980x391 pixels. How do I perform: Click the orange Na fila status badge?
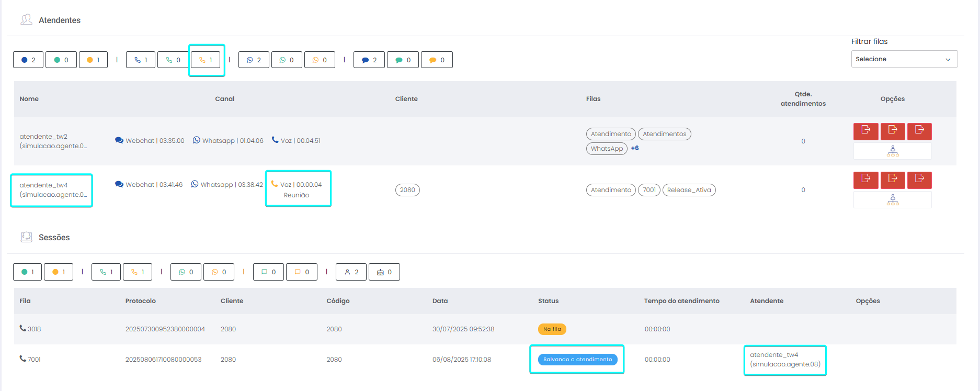click(552, 329)
